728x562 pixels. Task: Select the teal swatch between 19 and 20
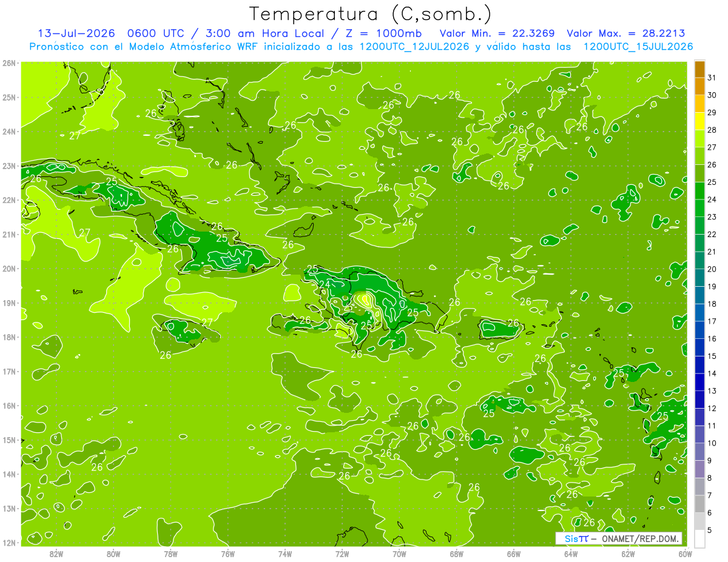(x=699, y=277)
